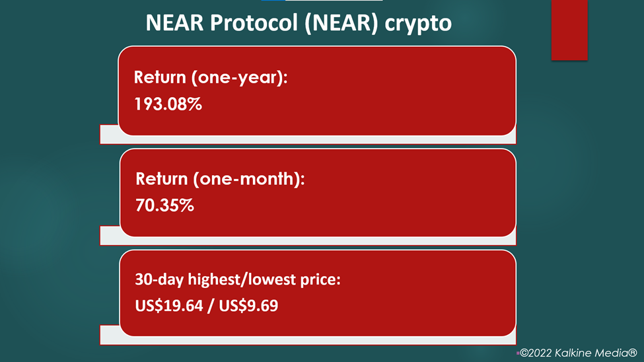Click the small purple dot before copyright
The height and width of the screenshot is (362, 644).
click(518, 353)
